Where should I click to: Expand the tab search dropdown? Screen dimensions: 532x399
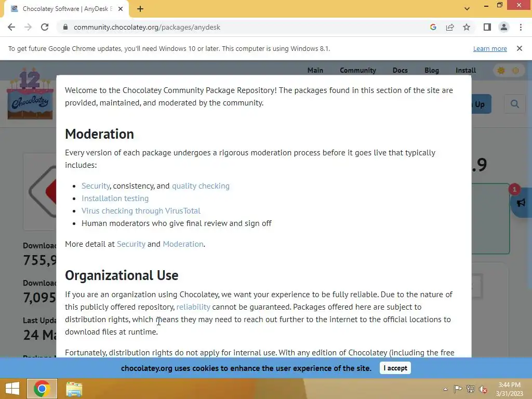(467, 9)
